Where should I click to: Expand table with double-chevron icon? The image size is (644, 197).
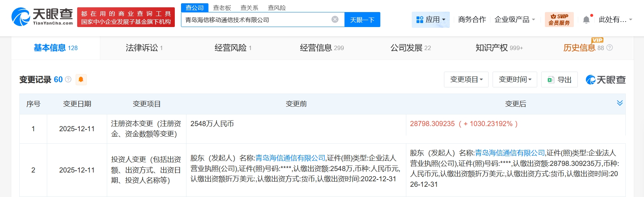[619, 103]
